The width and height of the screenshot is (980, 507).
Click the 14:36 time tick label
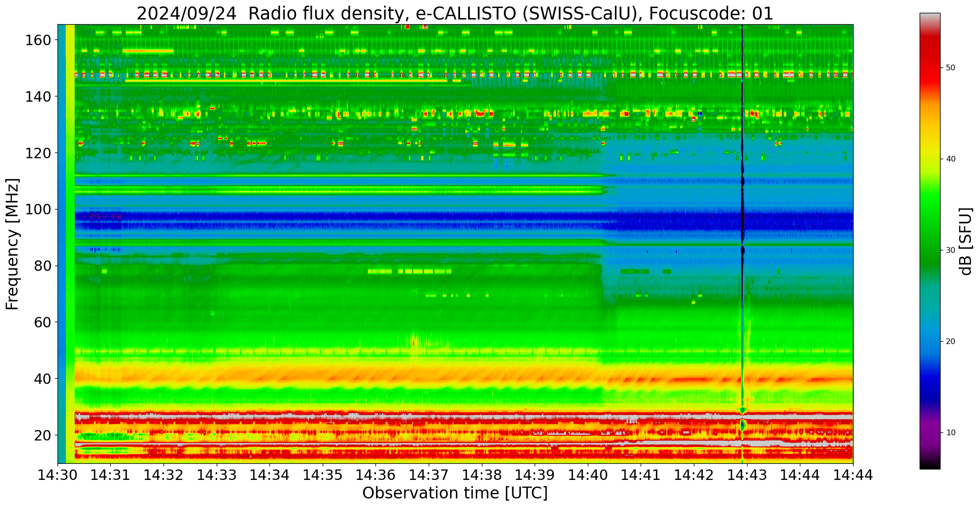pos(376,475)
